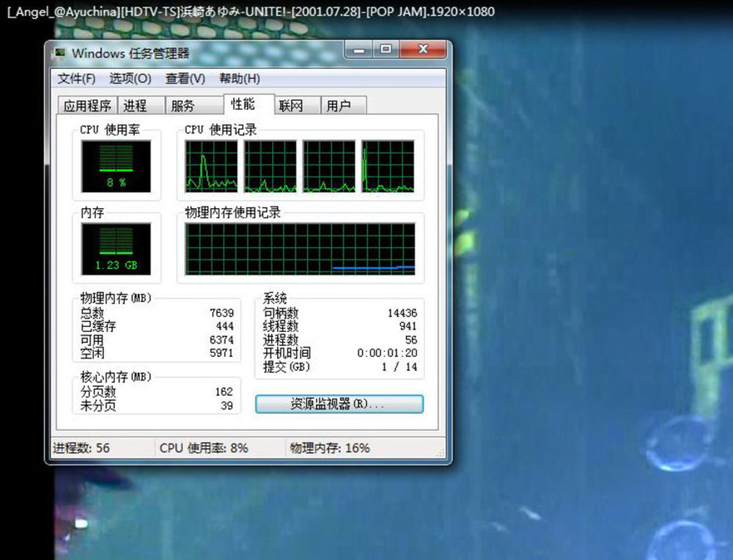This screenshot has width=733, height=560.
Task: Click the 已缓存 value 444
Action: 225,325
